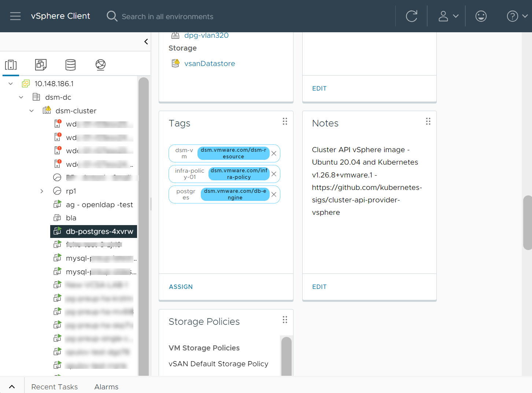Click the dsm-dc datacenter icon

36,97
